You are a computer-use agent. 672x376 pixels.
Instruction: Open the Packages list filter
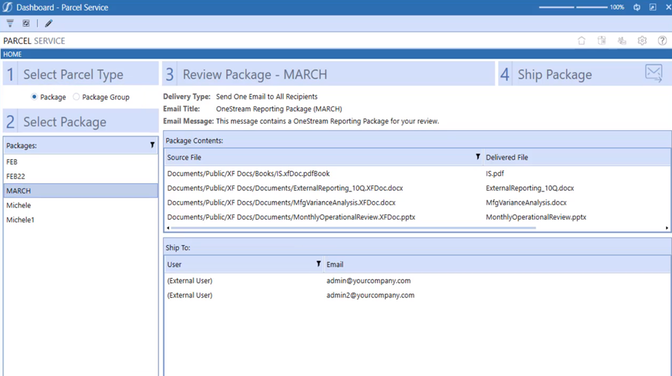tap(152, 145)
